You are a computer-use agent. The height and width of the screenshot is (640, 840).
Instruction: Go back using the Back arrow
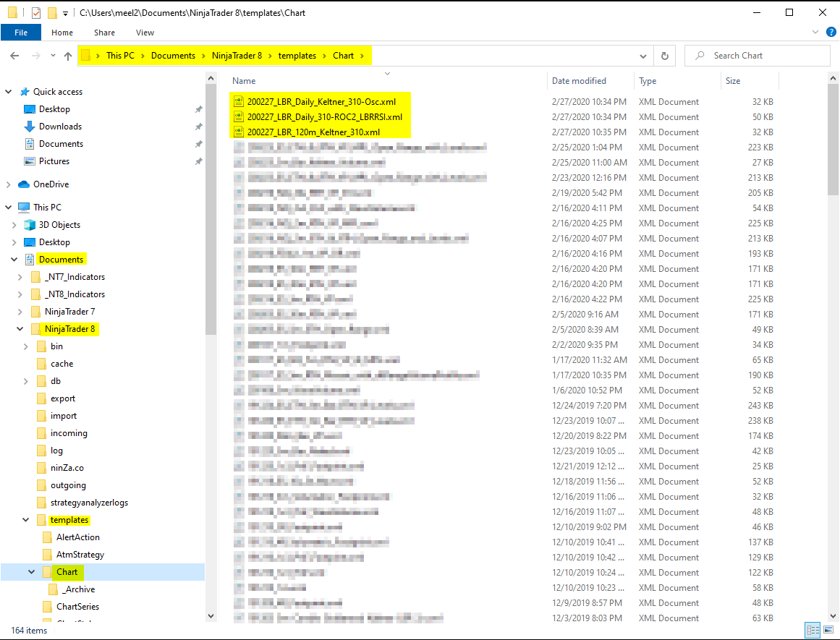(14, 56)
